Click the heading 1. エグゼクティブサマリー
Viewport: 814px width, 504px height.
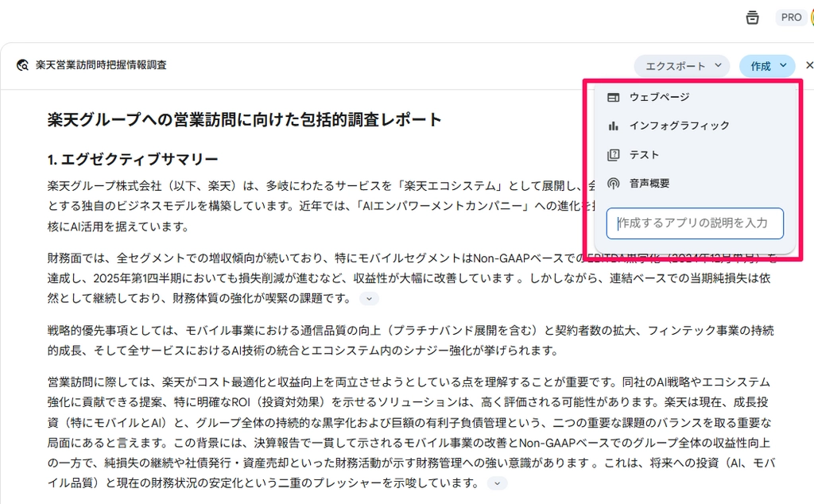coord(133,159)
